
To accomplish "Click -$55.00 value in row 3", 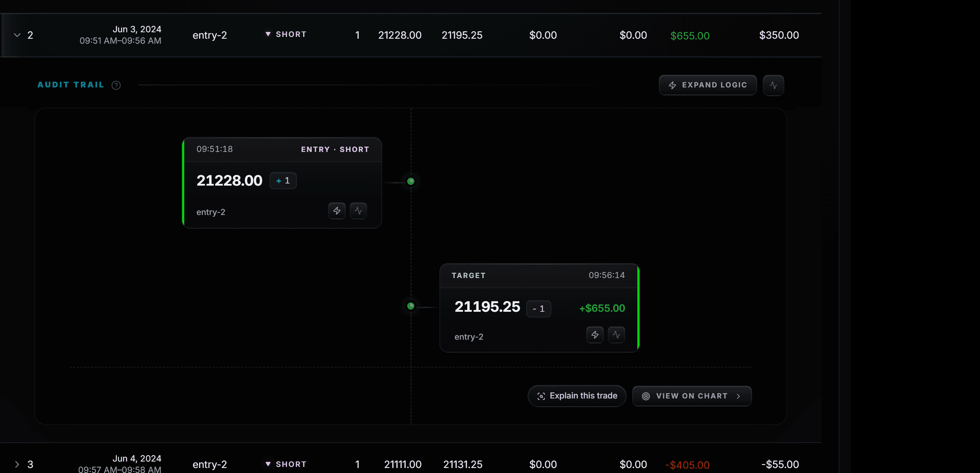I will 780,464.
